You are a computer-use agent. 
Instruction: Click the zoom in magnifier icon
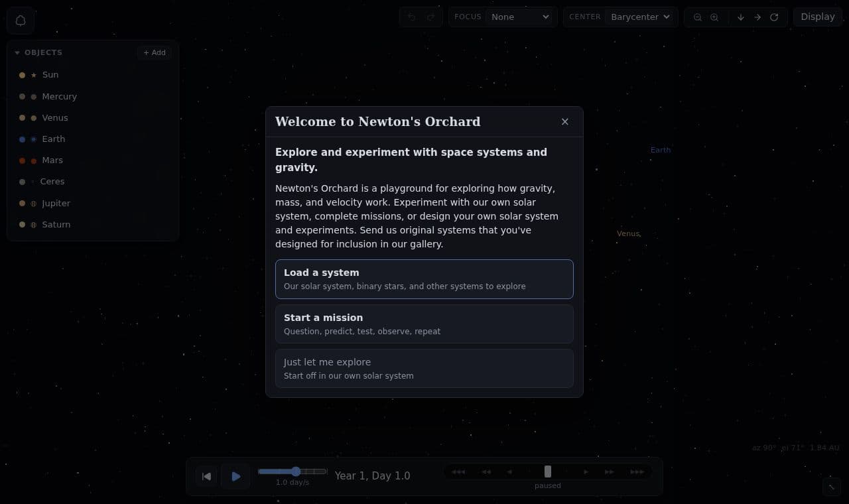[x=714, y=17]
